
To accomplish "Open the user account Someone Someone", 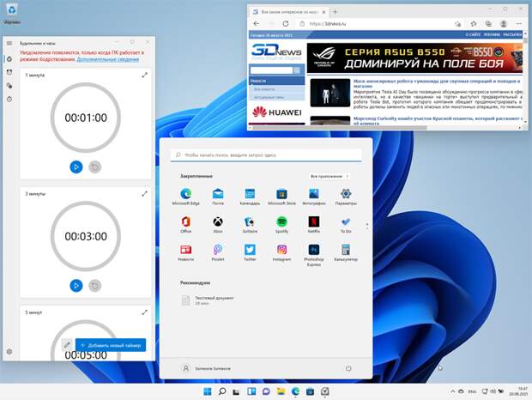I will (x=206, y=368).
